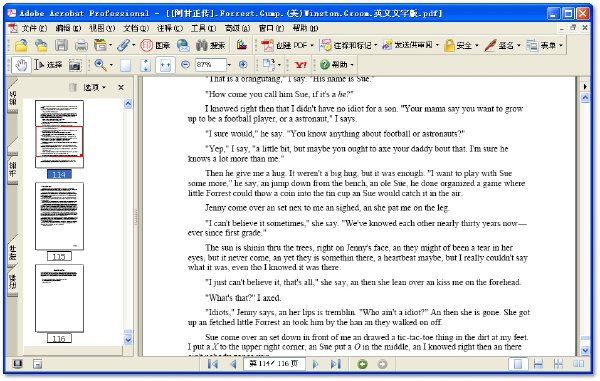This screenshot has height=381, width=600.
Task: Select the Hand tool
Action: 21,65
